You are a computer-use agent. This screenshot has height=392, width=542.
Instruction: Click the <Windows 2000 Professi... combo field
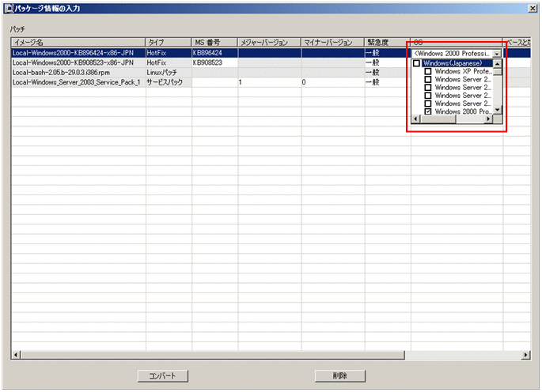(x=452, y=54)
